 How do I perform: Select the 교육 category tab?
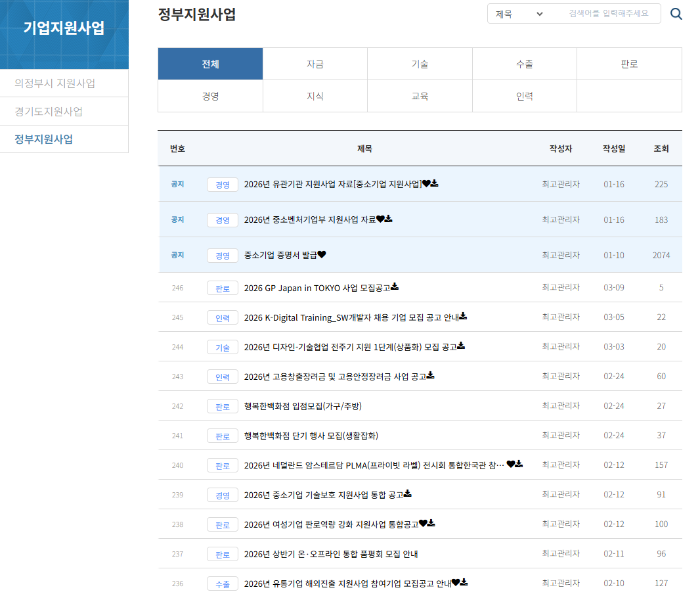(x=420, y=96)
